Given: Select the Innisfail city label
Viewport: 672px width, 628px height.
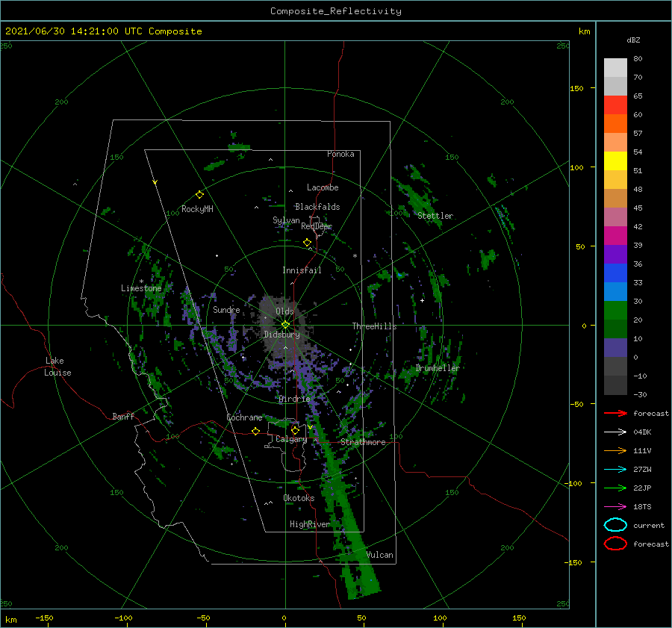Looking at the screenshot, I should pos(302,270).
